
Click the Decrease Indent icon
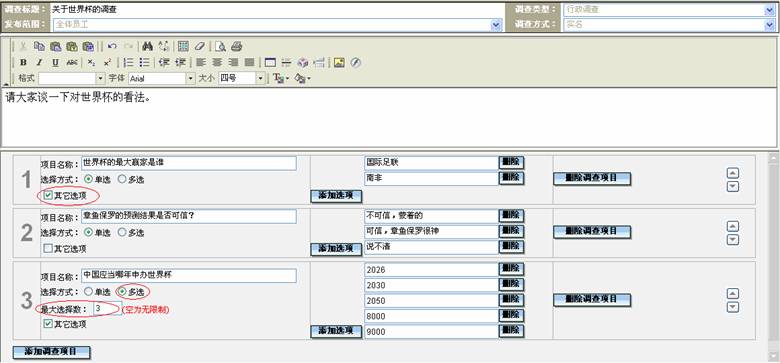coord(164,63)
